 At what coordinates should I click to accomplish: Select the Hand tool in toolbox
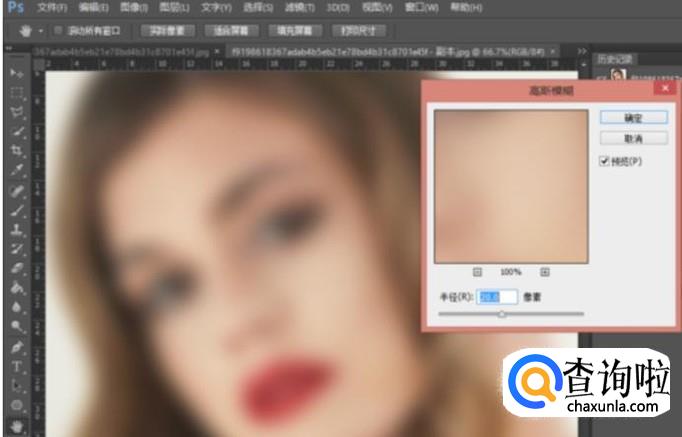[17, 424]
